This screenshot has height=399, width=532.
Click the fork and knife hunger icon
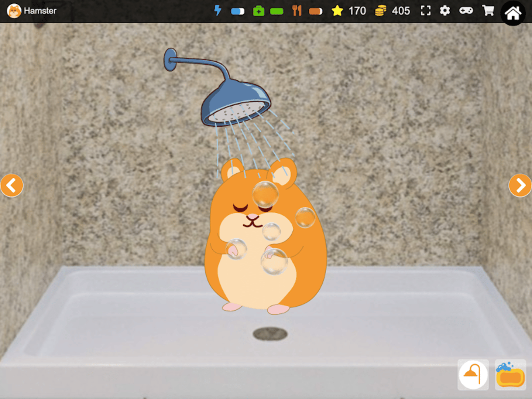[x=297, y=11]
